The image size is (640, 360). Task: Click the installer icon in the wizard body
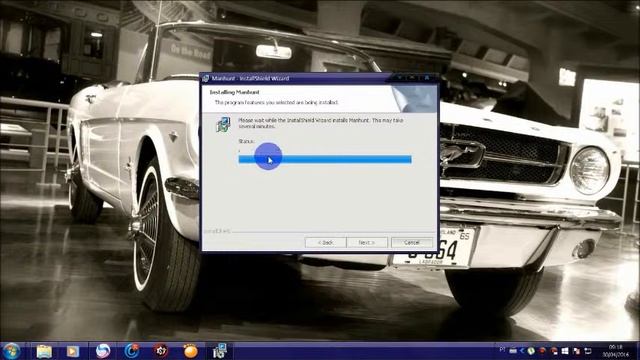[223, 124]
